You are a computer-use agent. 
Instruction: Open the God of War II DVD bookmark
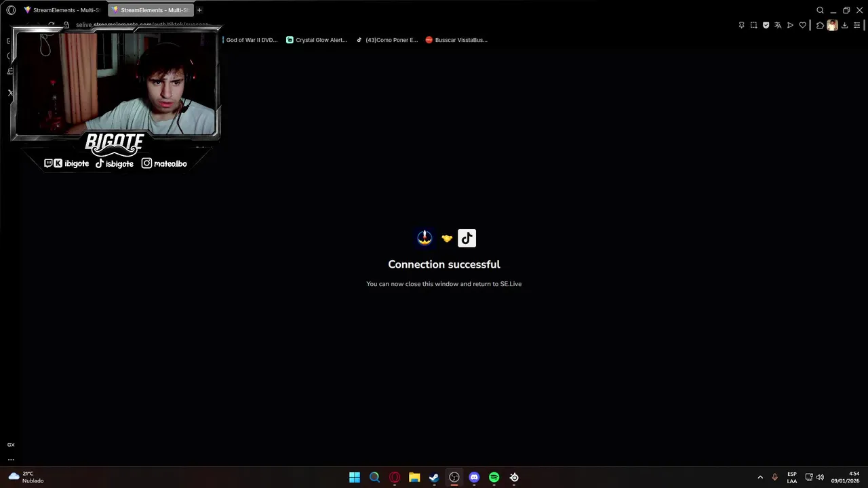point(250,40)
